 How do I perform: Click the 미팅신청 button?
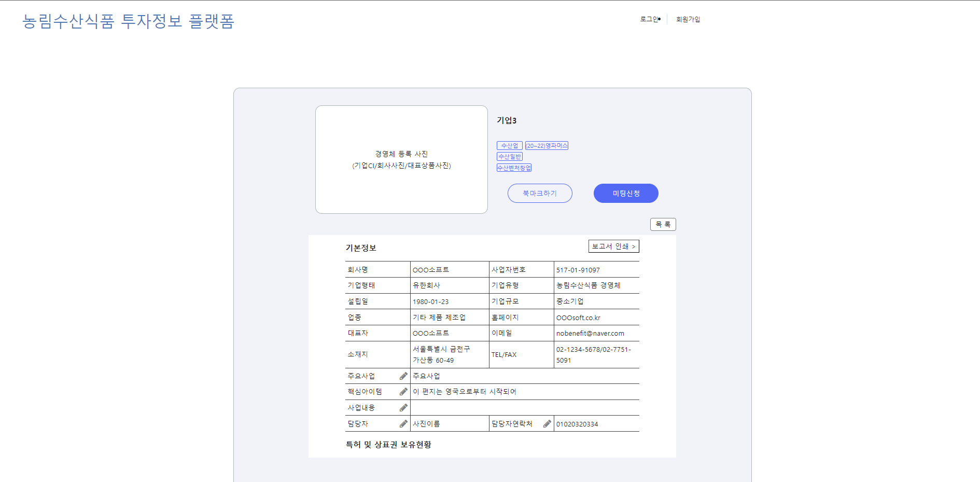pyautogui.click(x=626, y=193)
